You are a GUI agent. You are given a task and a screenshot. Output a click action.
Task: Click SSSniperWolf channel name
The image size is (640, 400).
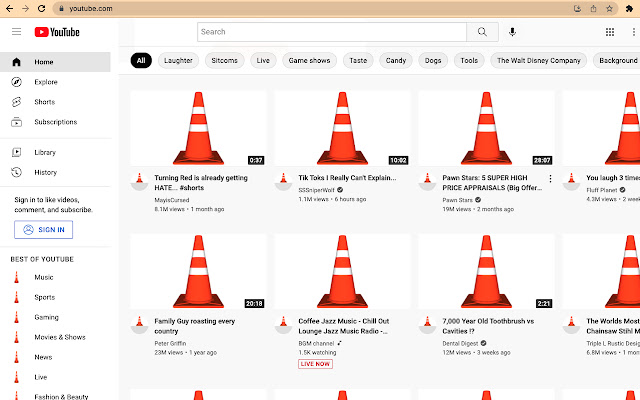click(x=316, y=190)
